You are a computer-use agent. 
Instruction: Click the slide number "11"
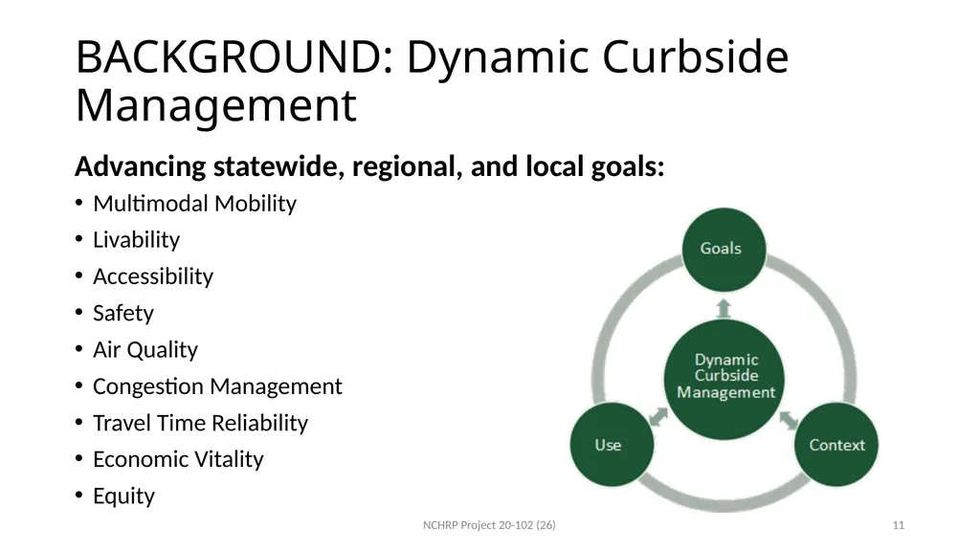tap(898, 525)
